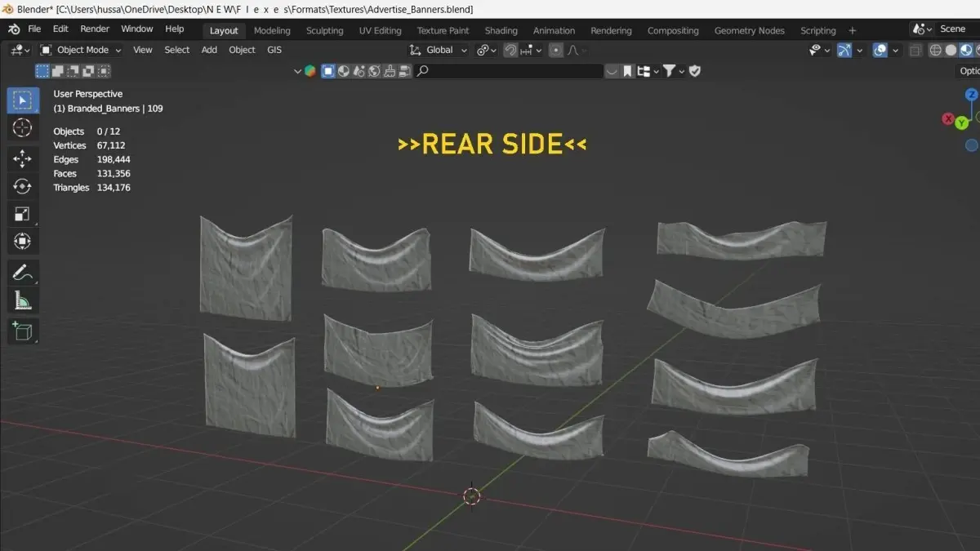Viewport: 980px width, 551px height.
Task: Set selection mode to new selection
Action: (x=42, y=71)
